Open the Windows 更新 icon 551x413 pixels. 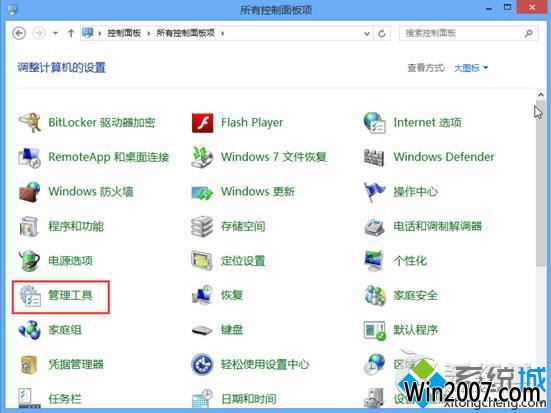(202, 192)
